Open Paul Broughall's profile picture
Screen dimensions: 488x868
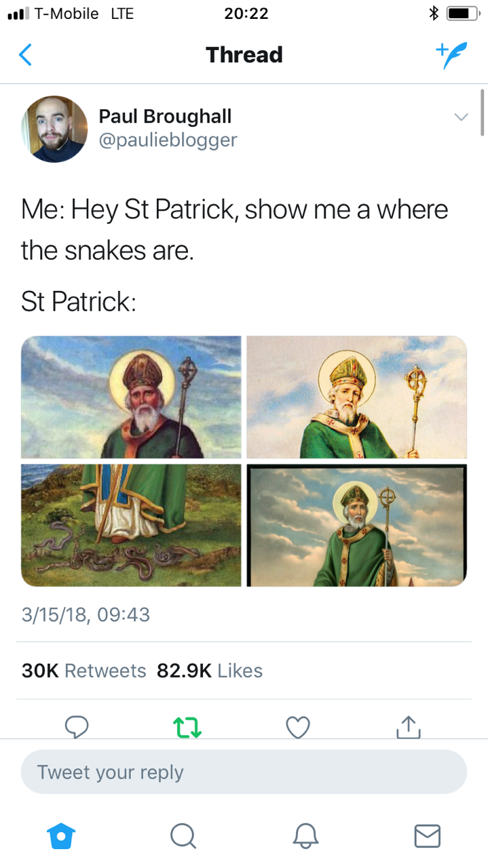coord(55,129)
